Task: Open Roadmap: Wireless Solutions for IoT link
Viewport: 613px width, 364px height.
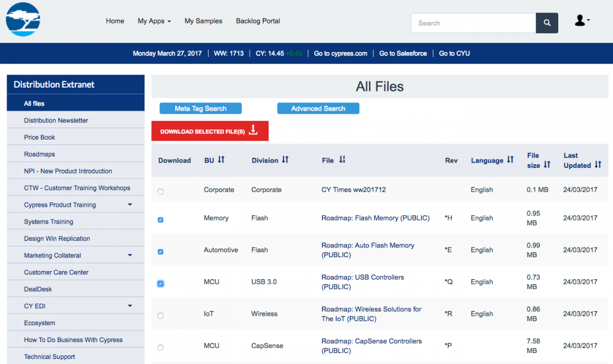Action: click(x=372, y=314)
